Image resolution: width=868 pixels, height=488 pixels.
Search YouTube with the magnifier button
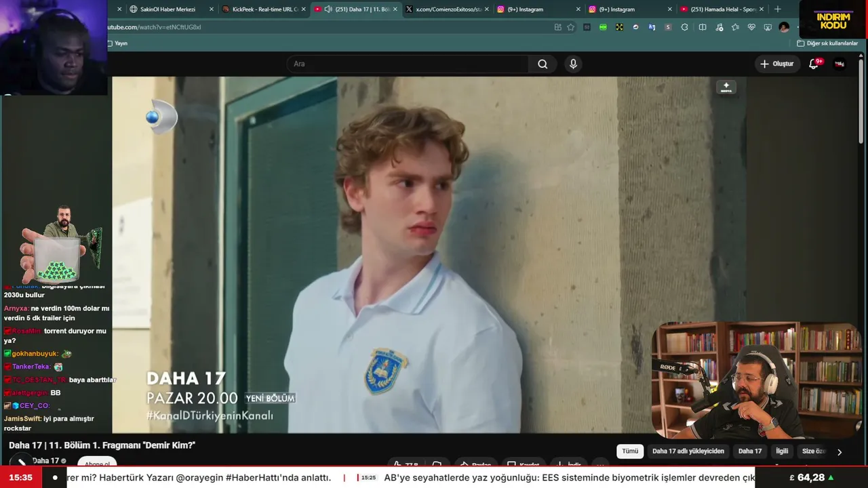[542, 64]
